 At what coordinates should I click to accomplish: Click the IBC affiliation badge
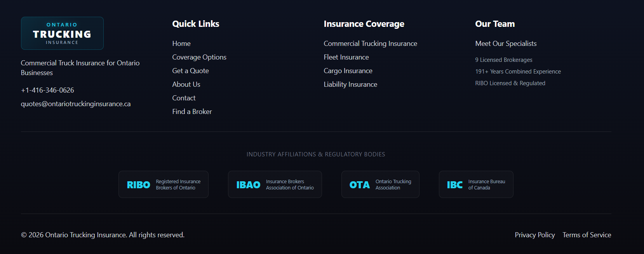(476, 185)
